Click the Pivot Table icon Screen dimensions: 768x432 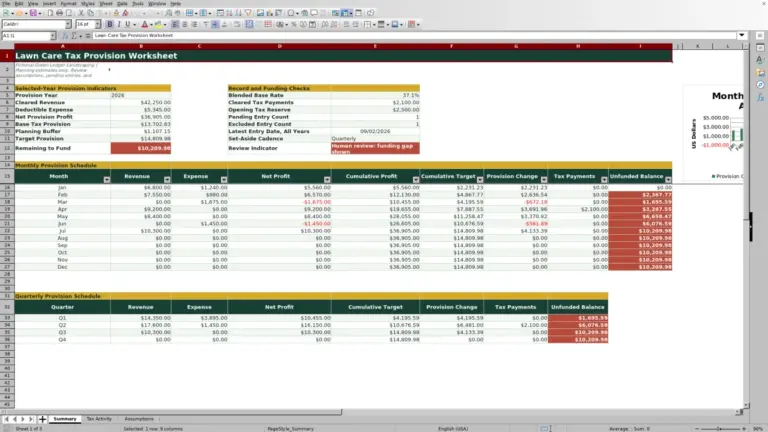(279, 13)
